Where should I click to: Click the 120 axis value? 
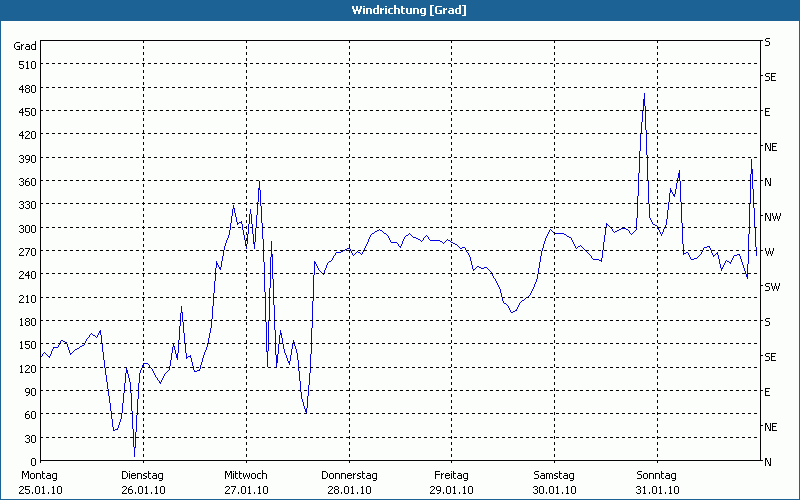pyautogui.click(x=28, y=368)
